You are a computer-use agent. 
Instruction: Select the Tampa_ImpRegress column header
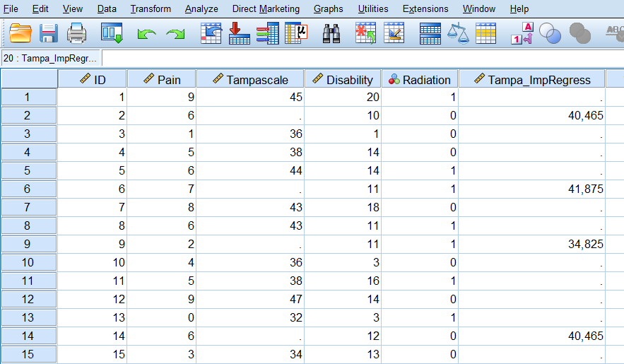pyautogui.click(x=531, y=79)
